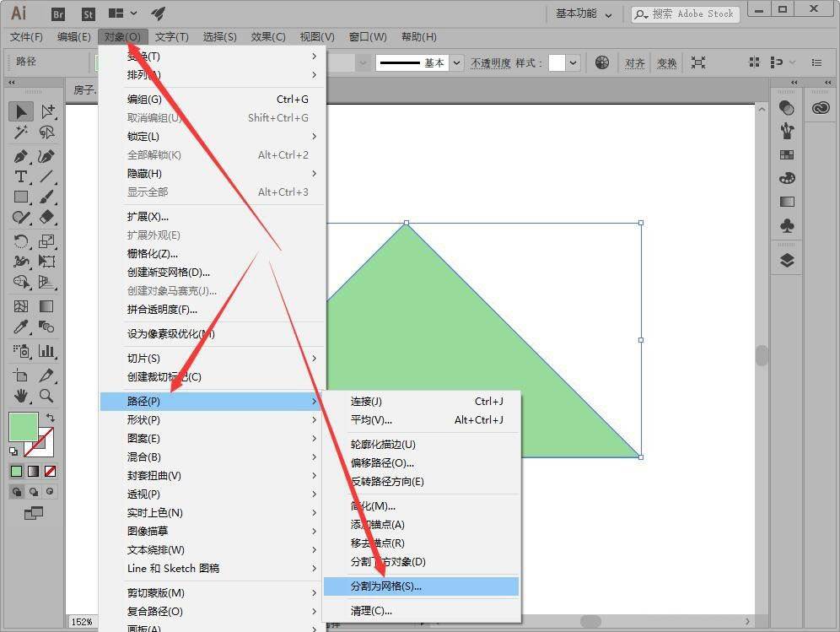Open the Symbols panel club icon

point(787,226)
